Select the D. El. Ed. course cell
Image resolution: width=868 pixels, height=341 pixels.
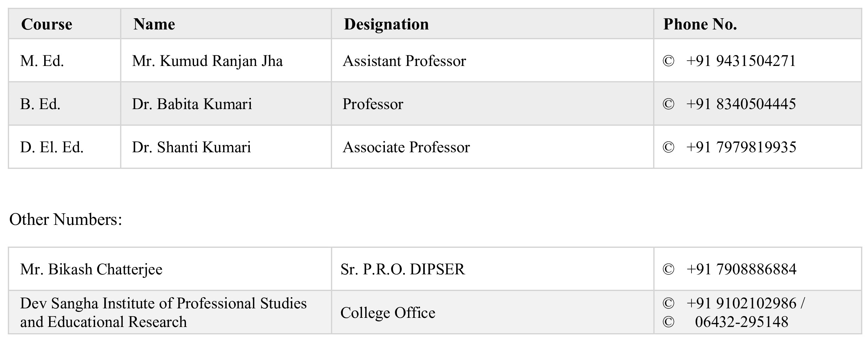(x=52, y=147)
